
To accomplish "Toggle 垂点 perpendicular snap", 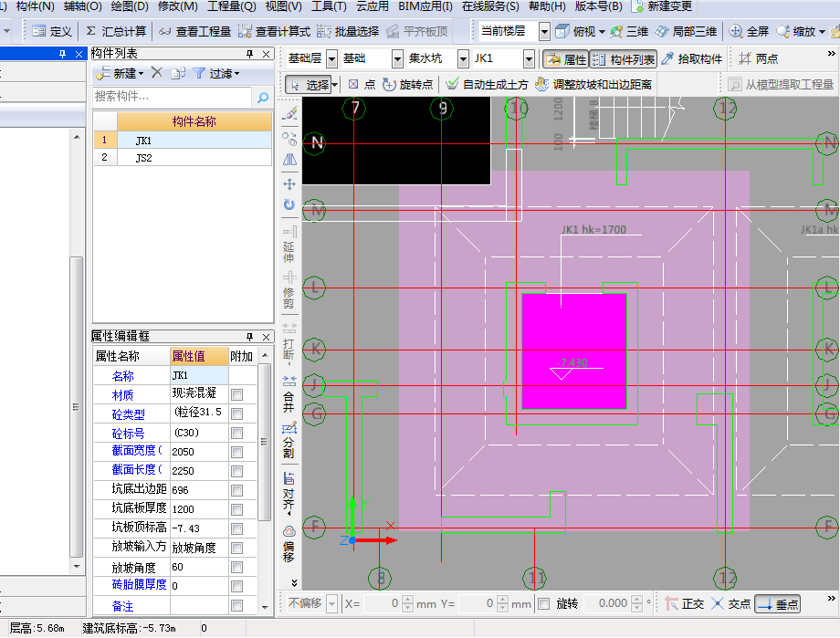I will tap(777, 604).
